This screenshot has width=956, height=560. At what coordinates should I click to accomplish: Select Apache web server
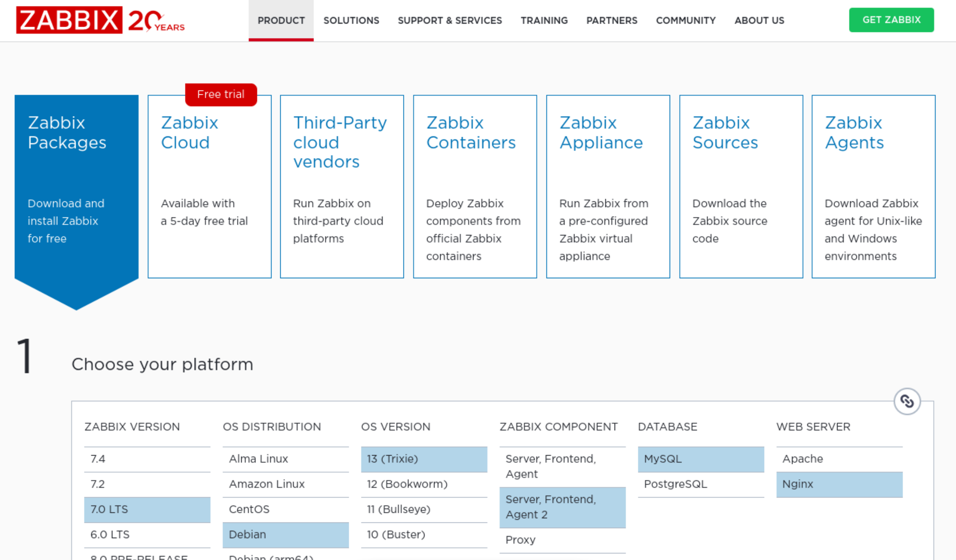click(839, 459)
